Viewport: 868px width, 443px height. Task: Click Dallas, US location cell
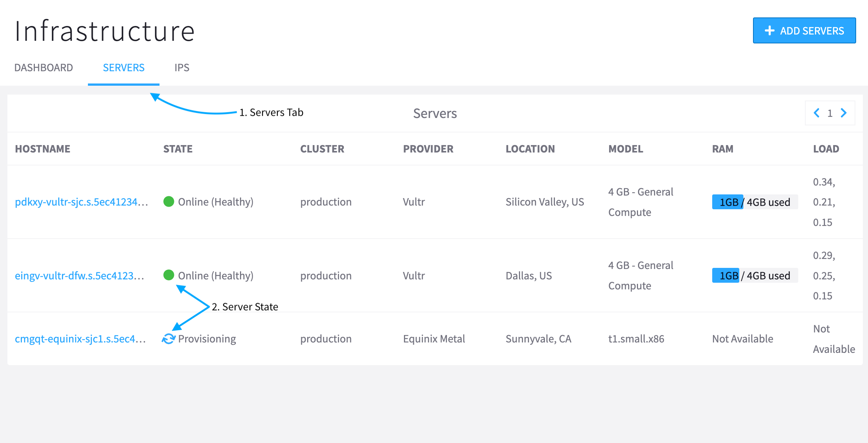[529, 276]
